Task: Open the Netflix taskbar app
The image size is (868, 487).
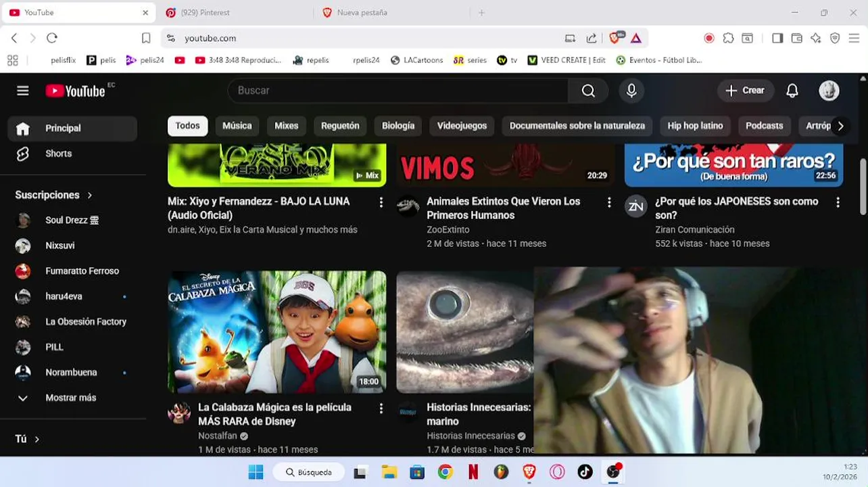Action: coord(473,472)
